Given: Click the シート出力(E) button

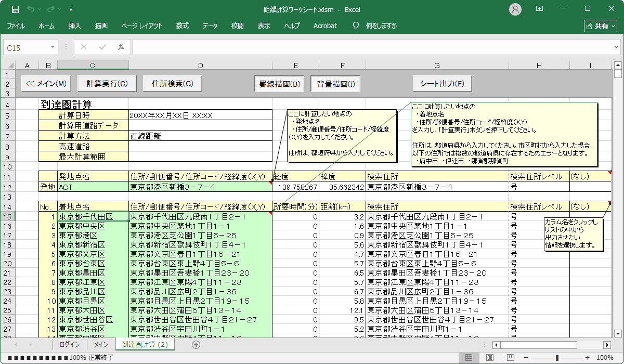Looking at the screenshot, I should 442,83.
